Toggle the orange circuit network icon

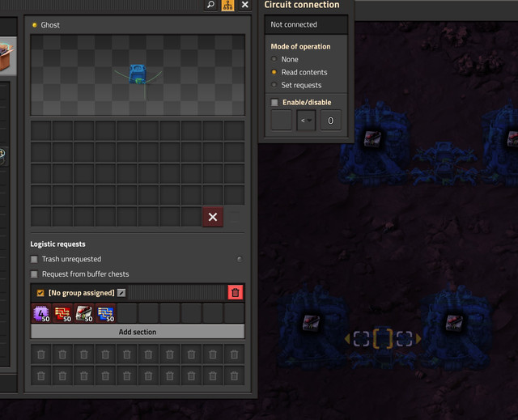(227, 5)
